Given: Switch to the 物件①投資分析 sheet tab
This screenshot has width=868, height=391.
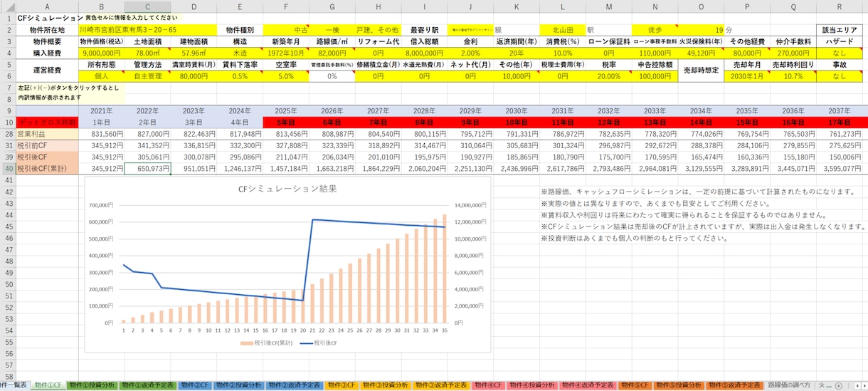Looking at the screenshot, I should pos(92,385).
